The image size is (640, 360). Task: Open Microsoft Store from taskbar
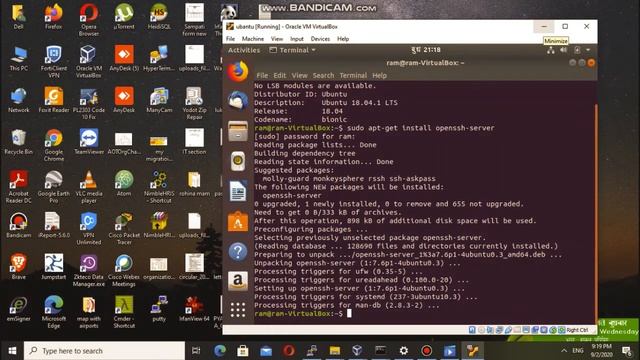tap(243, 351)
